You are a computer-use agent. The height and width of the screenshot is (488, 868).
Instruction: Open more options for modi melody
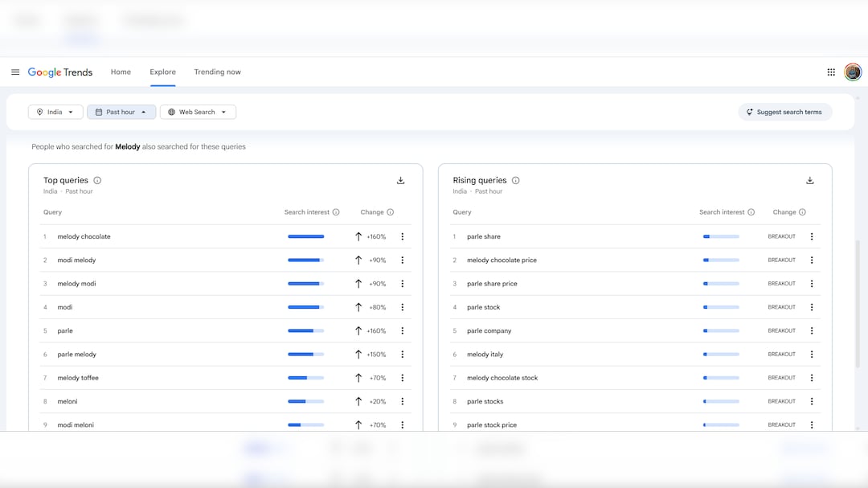[x=403, y=260]
